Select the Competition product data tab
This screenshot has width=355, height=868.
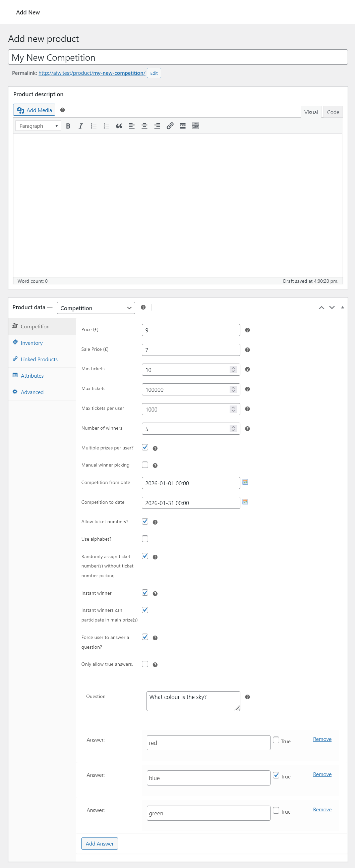(42, 327)
